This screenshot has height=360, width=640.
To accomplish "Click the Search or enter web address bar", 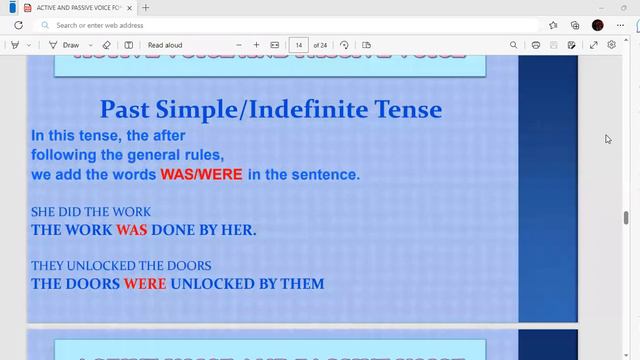I will [x=288, y=25].
